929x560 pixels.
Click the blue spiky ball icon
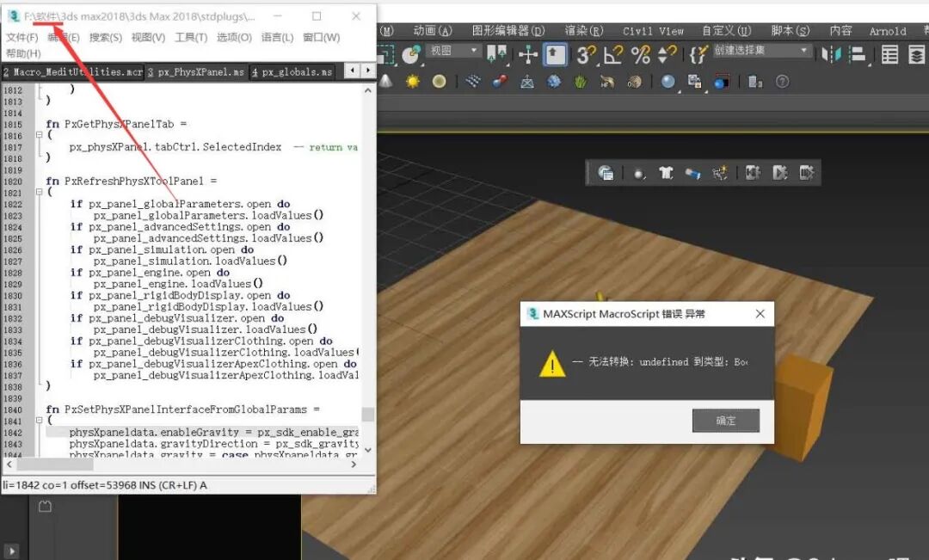554,82
